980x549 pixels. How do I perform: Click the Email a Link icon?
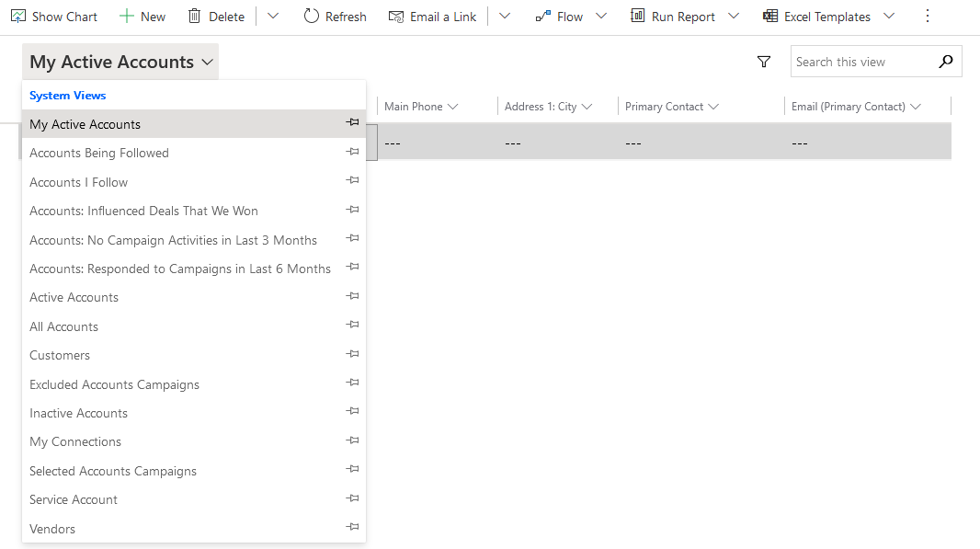click(394, 16)
